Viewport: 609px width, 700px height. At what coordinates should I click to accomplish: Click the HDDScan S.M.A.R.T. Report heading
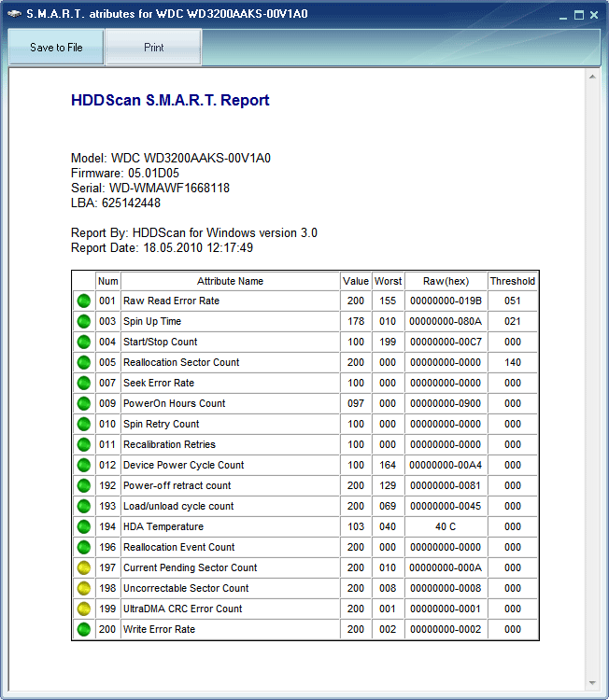pyautogui.click(x=170, y=100)
